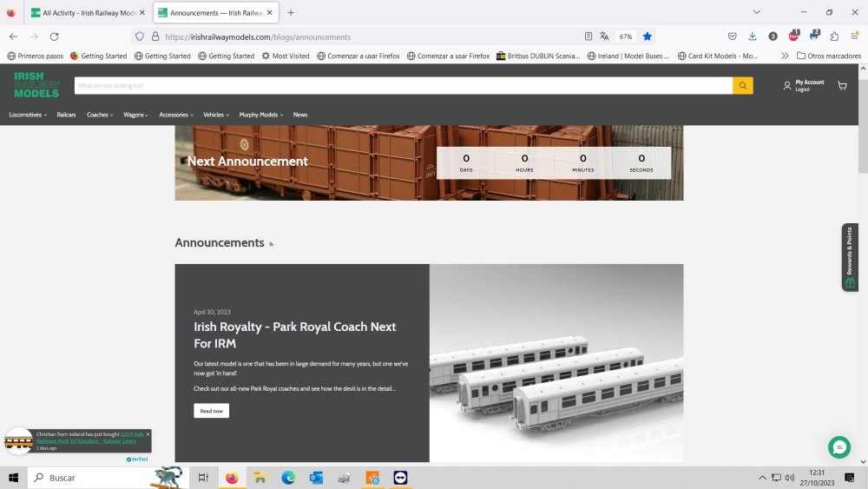The height and width of the screenshot is (489, 868).
Task: Click the Logout link under My Account
Action: tap(802, 89)
